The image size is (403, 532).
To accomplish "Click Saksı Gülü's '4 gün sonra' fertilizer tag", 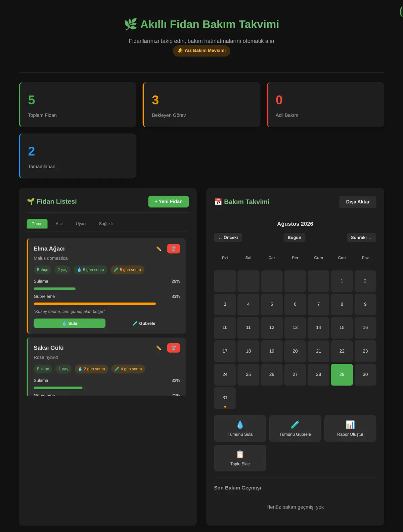I will tap(128, 369).
